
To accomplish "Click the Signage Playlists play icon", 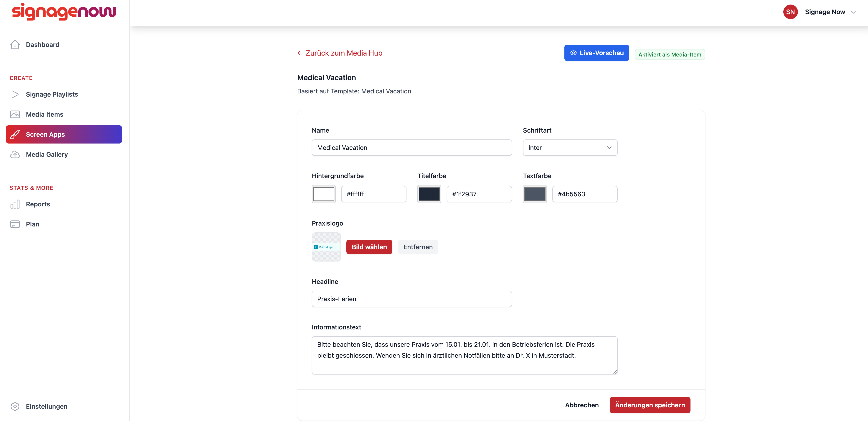I will 15,94.
